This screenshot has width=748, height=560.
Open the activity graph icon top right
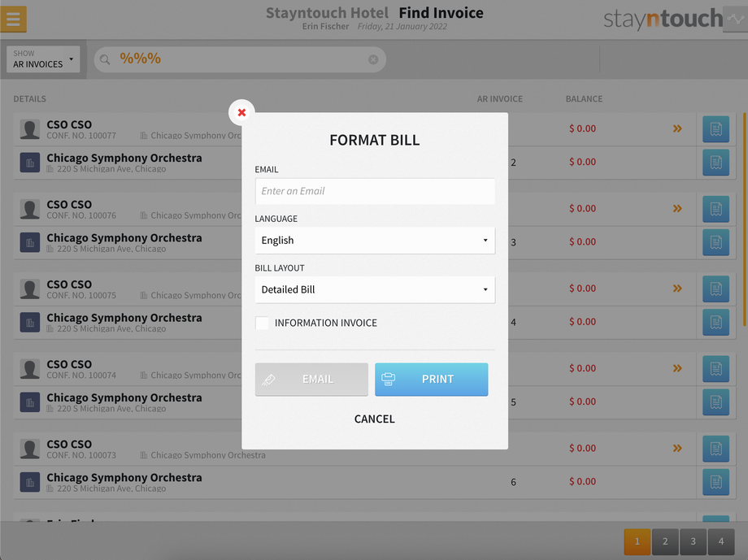(735, 19)
